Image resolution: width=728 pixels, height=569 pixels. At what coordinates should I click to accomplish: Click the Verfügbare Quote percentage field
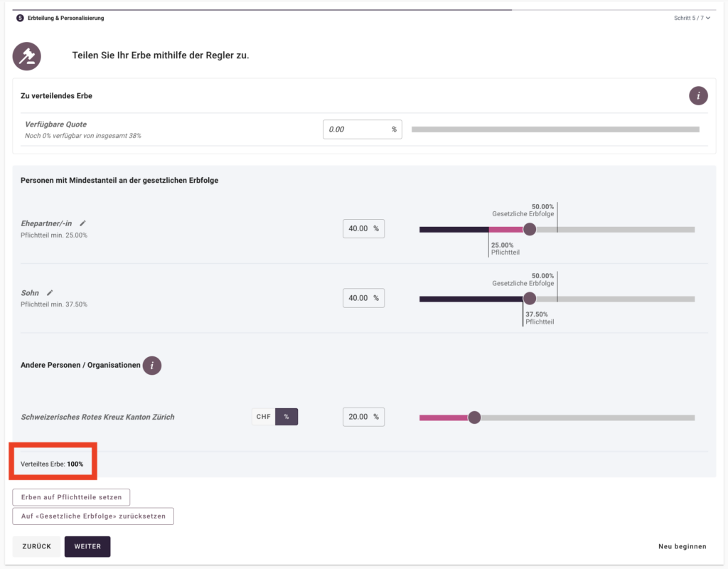(355, 129)
